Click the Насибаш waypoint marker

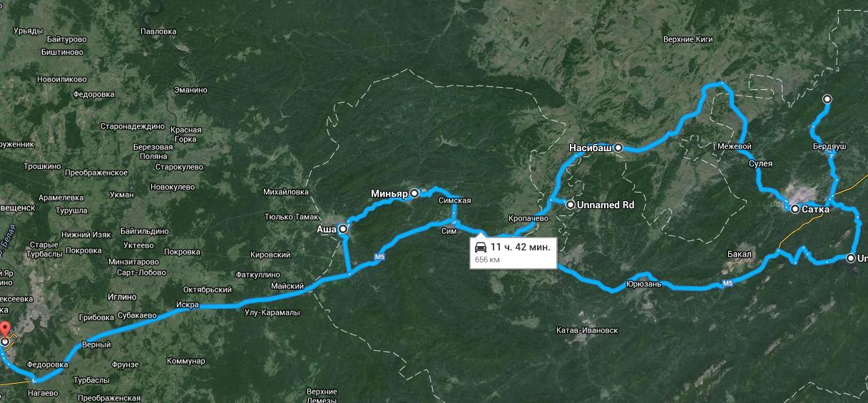click(618, 148)
